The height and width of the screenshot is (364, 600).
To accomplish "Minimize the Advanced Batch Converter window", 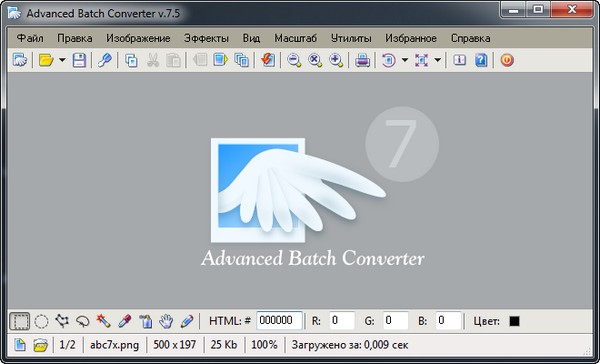I will pyautogui.click(x=513, y=10).
